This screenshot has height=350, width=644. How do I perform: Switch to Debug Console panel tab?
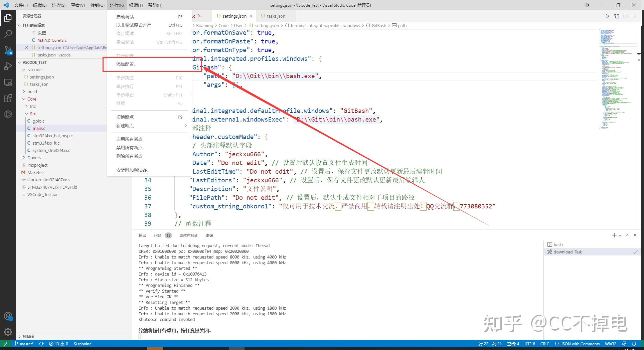[188, 235]
